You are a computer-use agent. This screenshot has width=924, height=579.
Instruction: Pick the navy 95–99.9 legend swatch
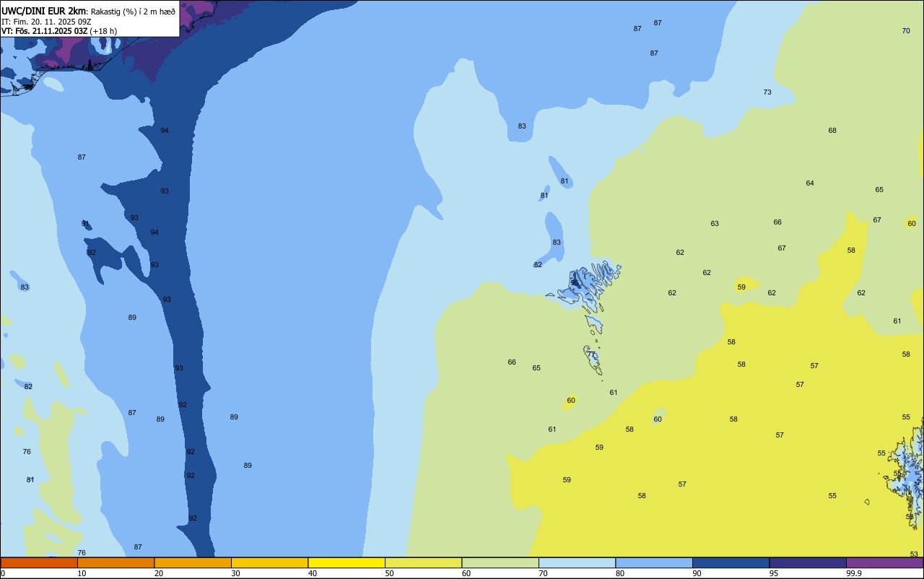click(x=808, y=562)
